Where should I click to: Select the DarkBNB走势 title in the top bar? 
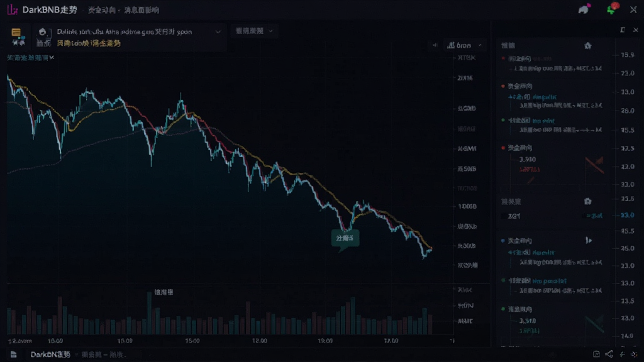click(x=50, y=10)
